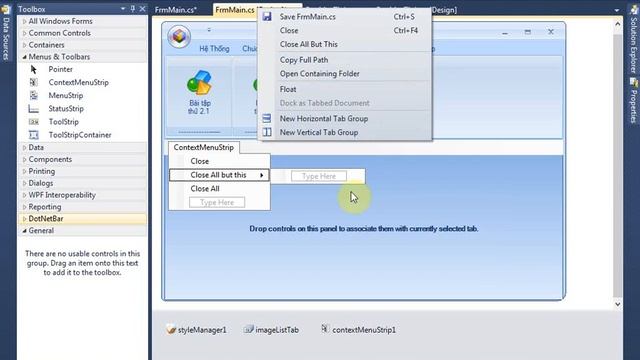Choose Close in the tab context menu
This screenshot has height=360, width=640.
click(x=344, y=31)
